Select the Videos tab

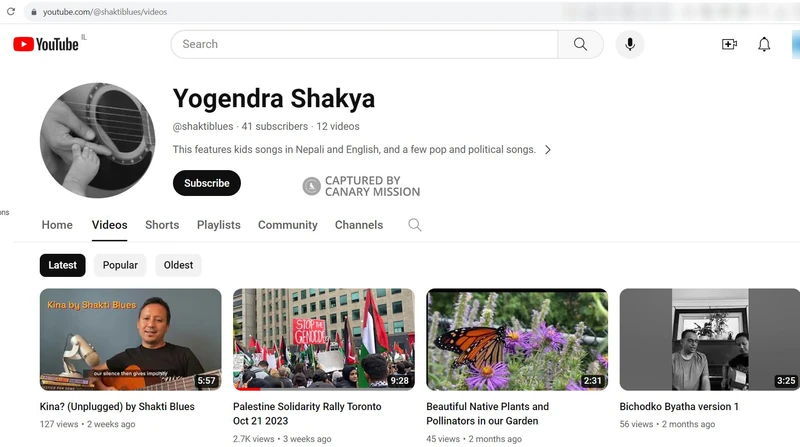[110, 225]
